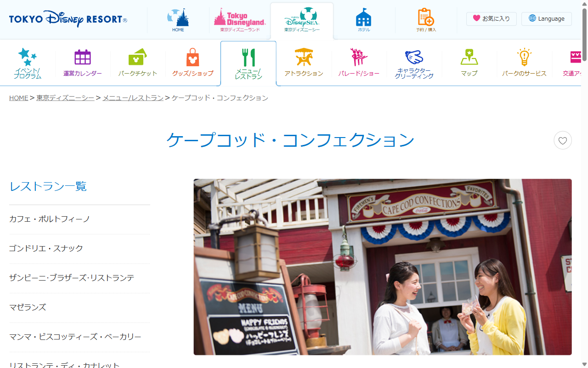This screenshot has height=368, width=588.
Task: Click the お気に入り favorites button
Action: coord(492,19)
